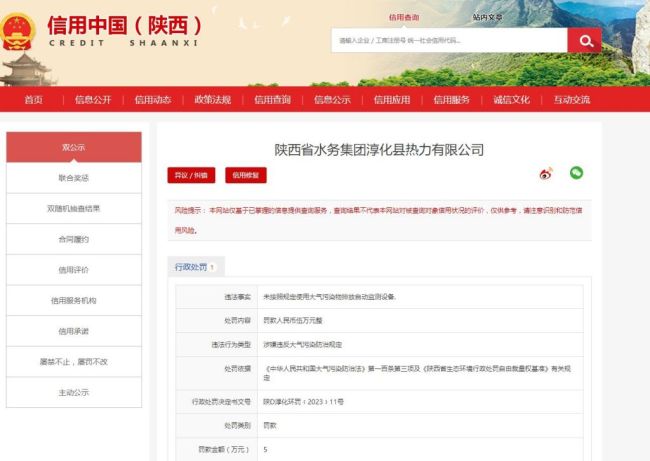The height and width of the screenshot is (461, 650).
Task: Share page via the green WeChat icon
Action: click(576, 172)
